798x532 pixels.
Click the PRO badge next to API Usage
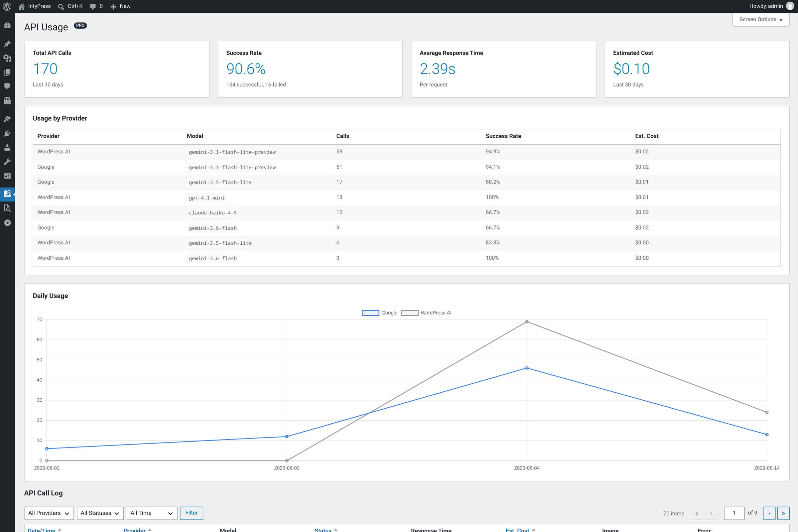tap(80, 26)
